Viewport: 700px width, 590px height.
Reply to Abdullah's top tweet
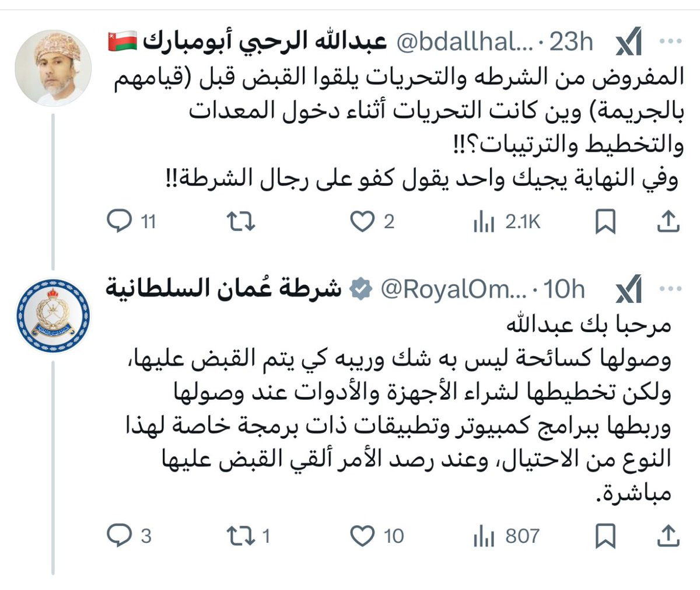121,222
